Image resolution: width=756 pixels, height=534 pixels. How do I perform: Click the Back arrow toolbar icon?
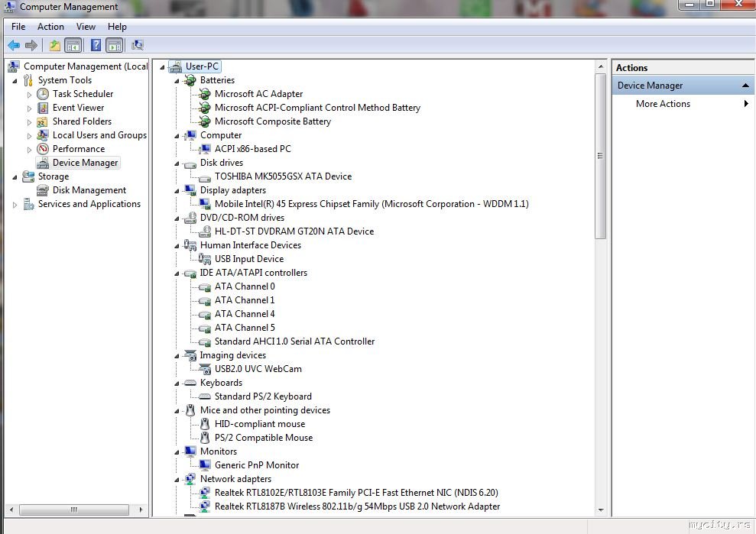coord(14,45)
